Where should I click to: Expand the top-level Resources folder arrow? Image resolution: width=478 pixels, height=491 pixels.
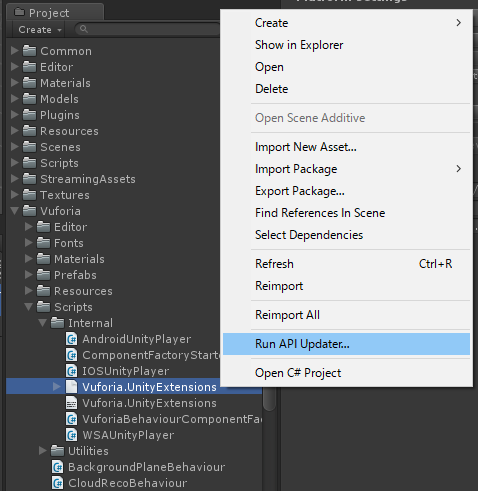14,131
